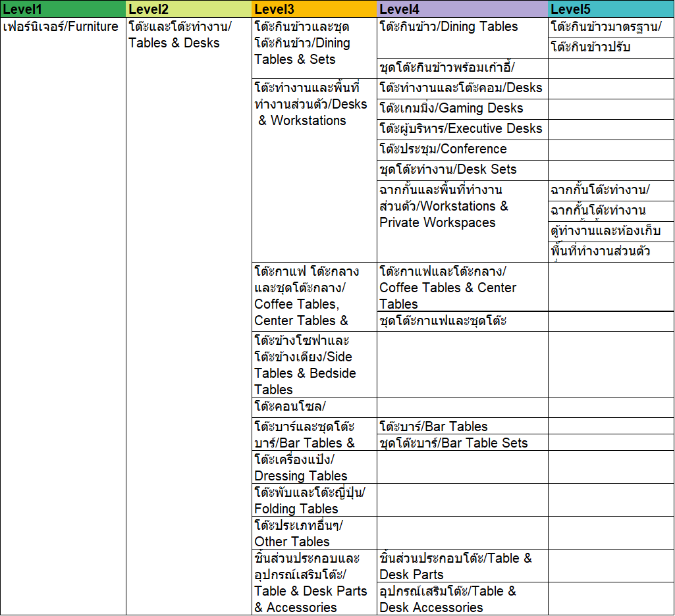675x616 pixels.
Task: Select the Level4 header cell
Action: (462, 9)
